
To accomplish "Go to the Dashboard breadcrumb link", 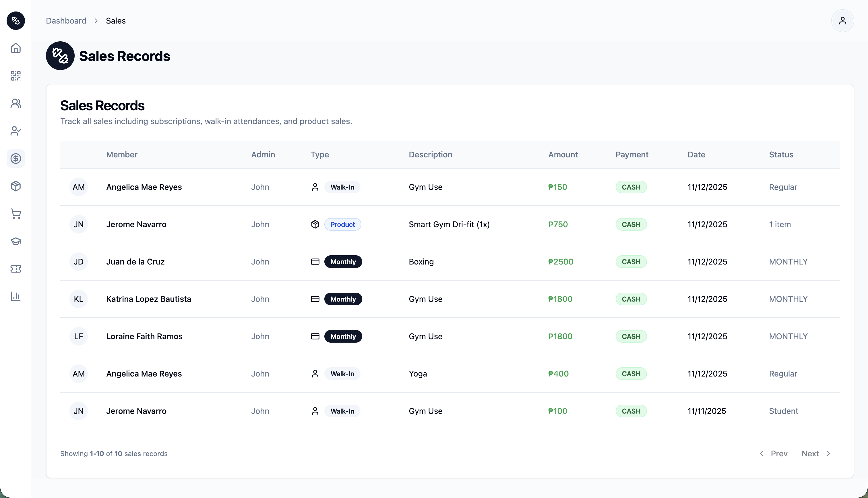I will coord(66,21).
